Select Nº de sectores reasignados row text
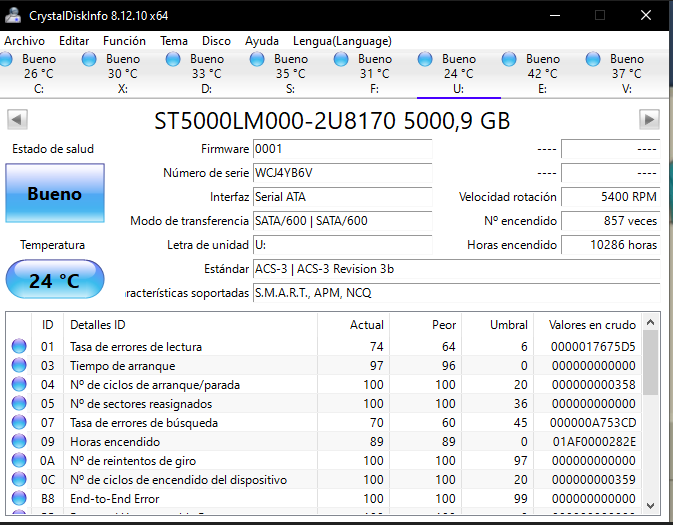Viewport: 673px width, 525px height. click(x=141, y=404)
